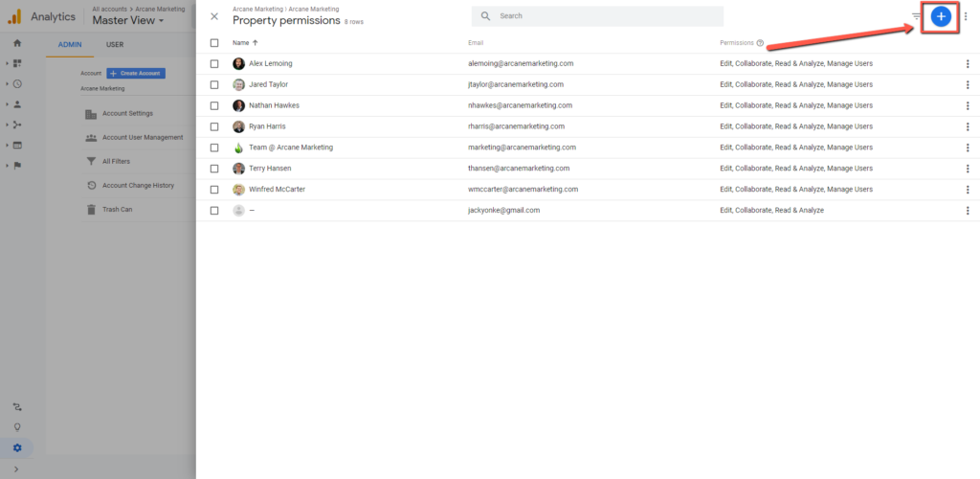Expand the Conversions section arrow
Screen dimensions: 980x479
click(x=7, y=166)
